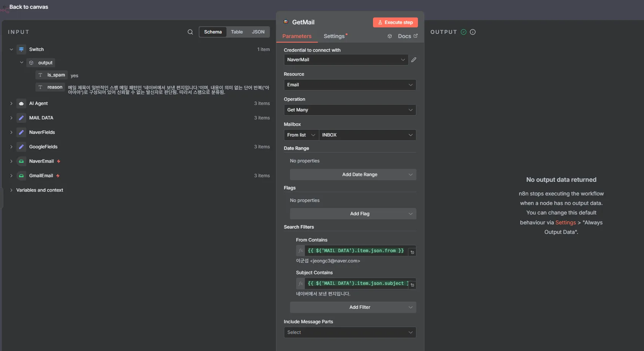Screen dimensions: 644x351
Task: Click the AI Agent robot node icon
Action: 21,103
